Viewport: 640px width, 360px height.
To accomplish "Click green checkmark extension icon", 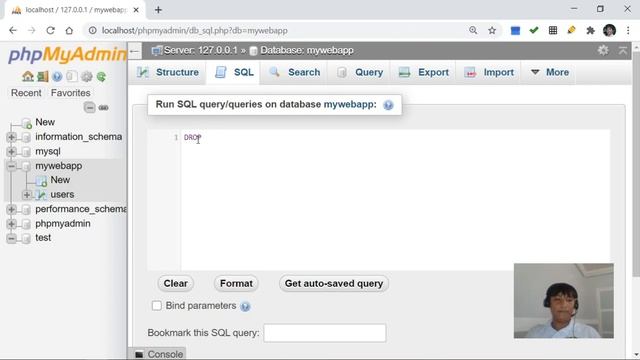I will click(534, 30).
